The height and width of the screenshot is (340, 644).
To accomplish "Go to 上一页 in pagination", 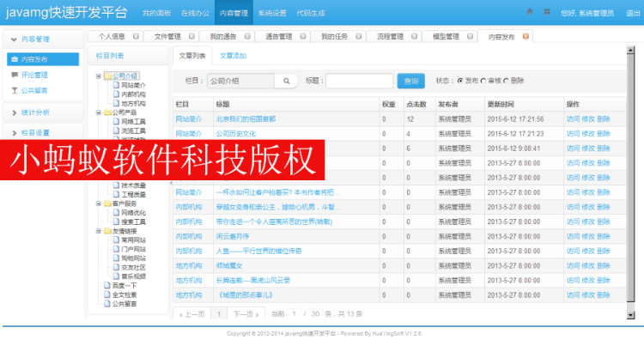I will pyautogui.click(x=191, y=314).
